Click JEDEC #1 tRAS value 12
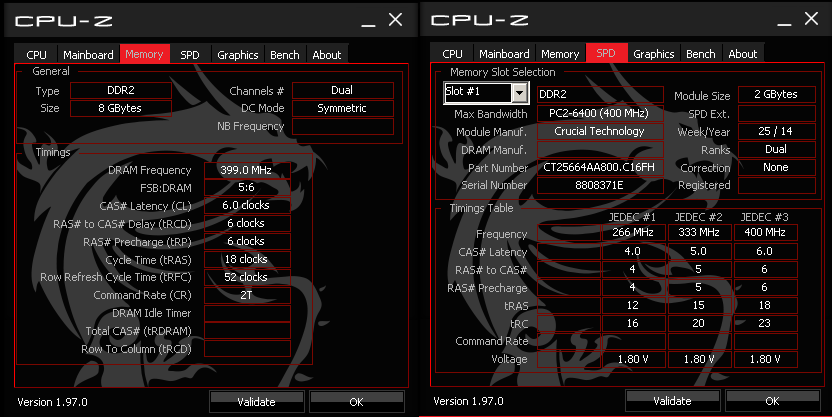Screen dimensions: 832x417 [634, 305]
